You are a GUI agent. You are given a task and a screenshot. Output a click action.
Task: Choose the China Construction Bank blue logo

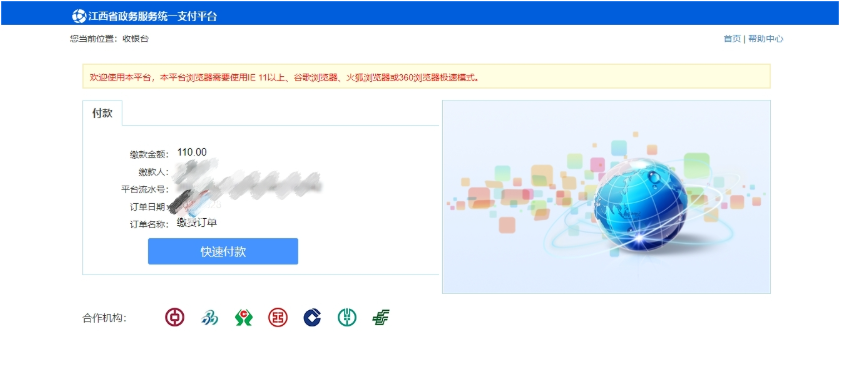tap(312, 318)
